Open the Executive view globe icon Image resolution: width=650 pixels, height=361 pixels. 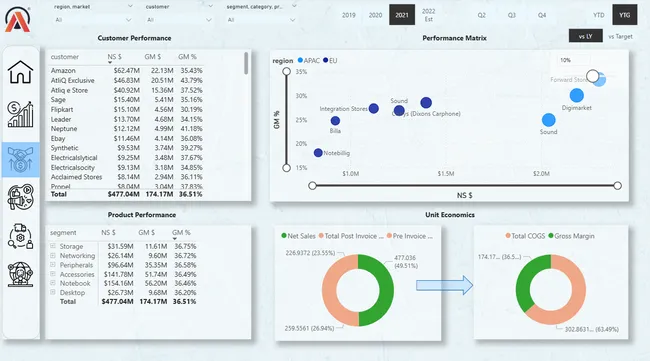pos(20,274)
